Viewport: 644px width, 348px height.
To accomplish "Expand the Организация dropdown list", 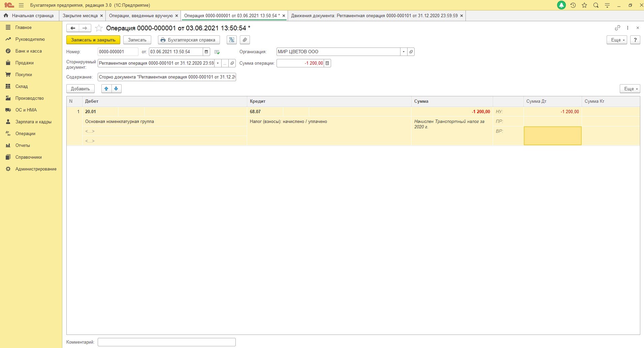I will (404, 52).
